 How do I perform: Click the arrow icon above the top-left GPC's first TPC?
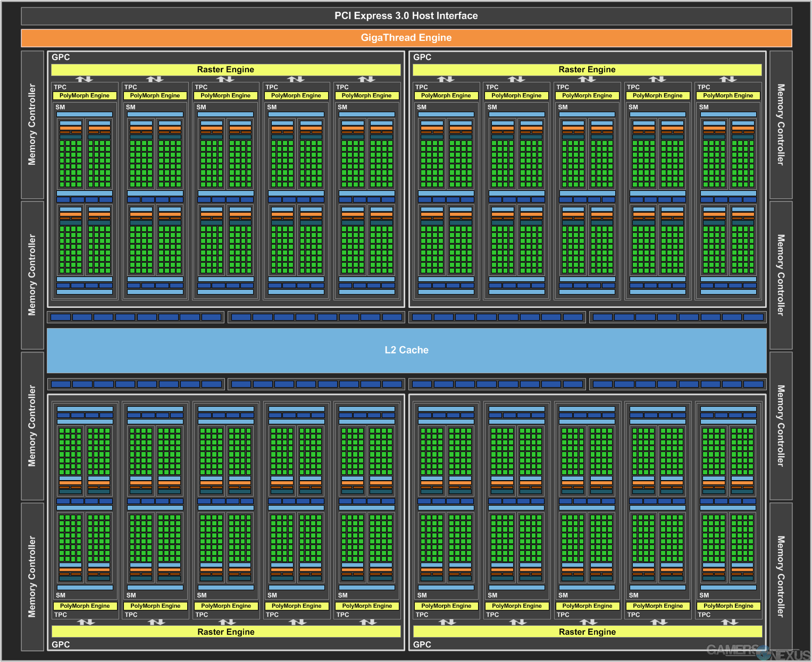(84, 79)
